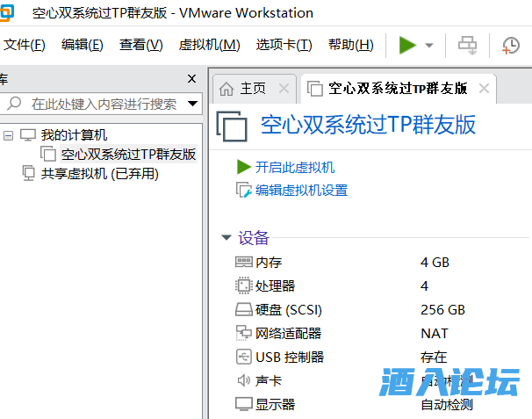
Task: Click the hard disk icon
Action: [243, 310]
